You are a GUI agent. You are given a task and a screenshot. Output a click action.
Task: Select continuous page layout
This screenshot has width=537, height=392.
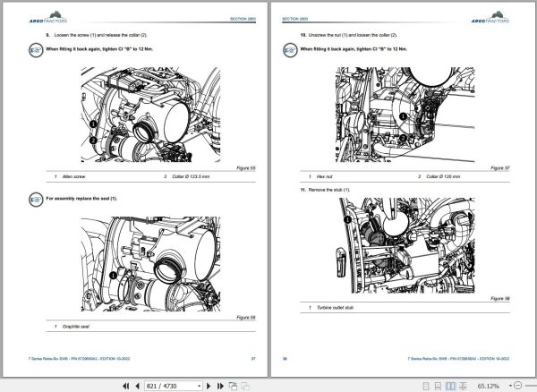click(438, 386)
